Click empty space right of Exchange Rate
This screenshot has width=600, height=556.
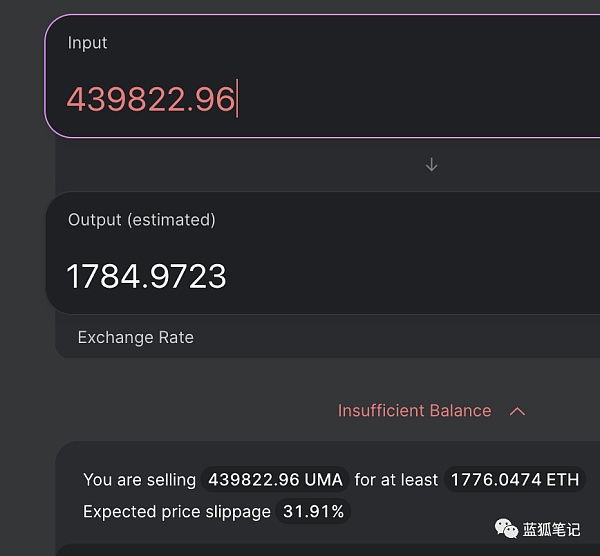click(400, 338)
